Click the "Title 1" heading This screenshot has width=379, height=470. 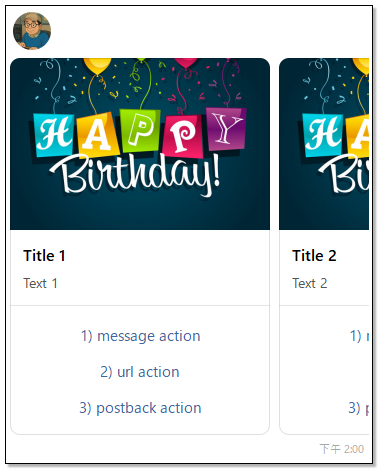[44, 256]
